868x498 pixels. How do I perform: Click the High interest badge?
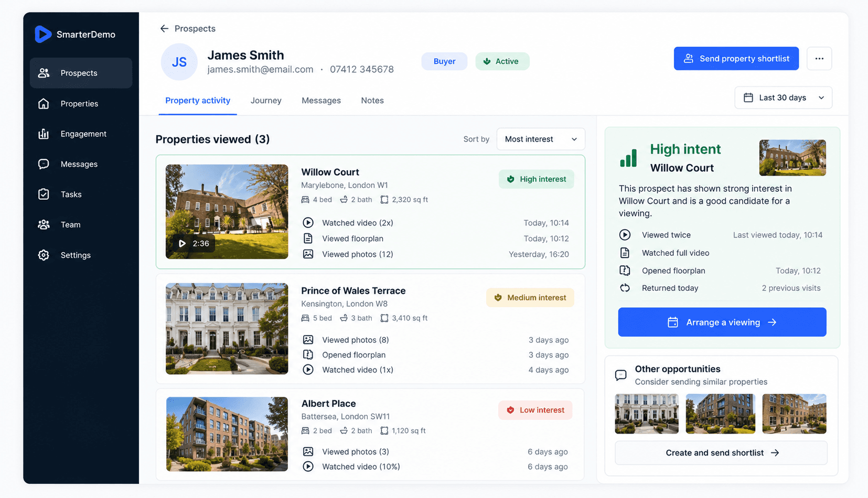[537, 179]
